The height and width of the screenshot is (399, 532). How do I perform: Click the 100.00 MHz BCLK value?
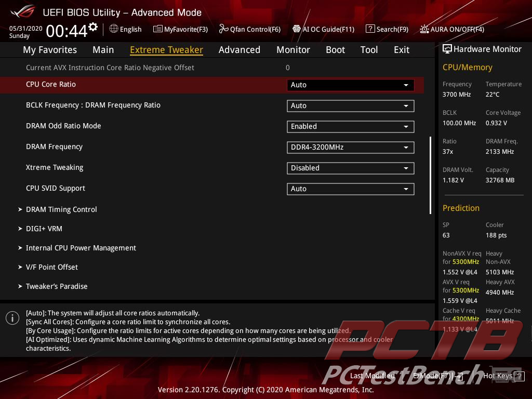coord(459,123)
